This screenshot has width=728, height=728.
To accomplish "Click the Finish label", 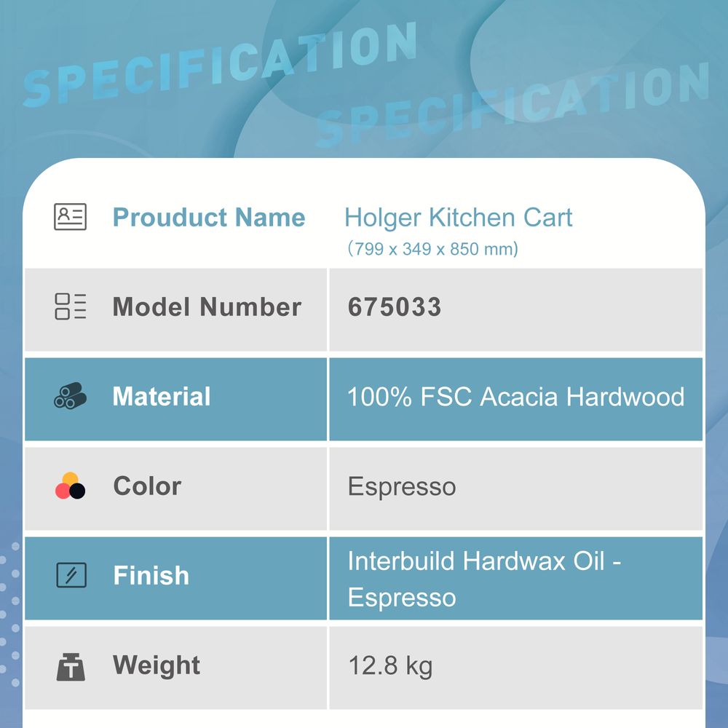I will pos(151,576).
